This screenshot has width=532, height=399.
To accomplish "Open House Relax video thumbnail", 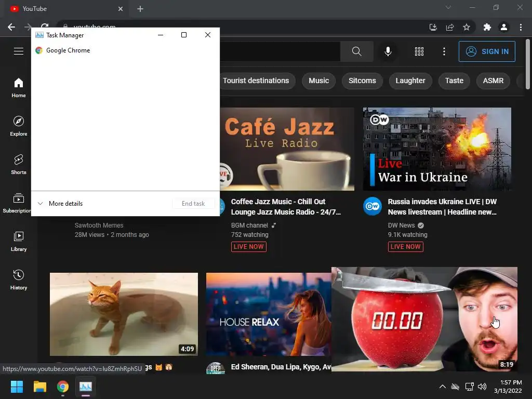I will [x=269, y=314].
